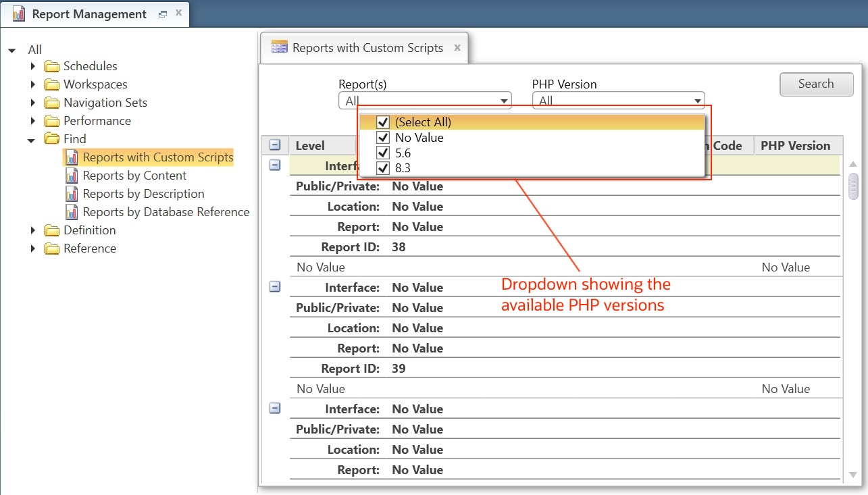Screen dimensions: 868x495
Task: Click the Reports with Custom Scripts report icon
Action: (x=72, y=157)
